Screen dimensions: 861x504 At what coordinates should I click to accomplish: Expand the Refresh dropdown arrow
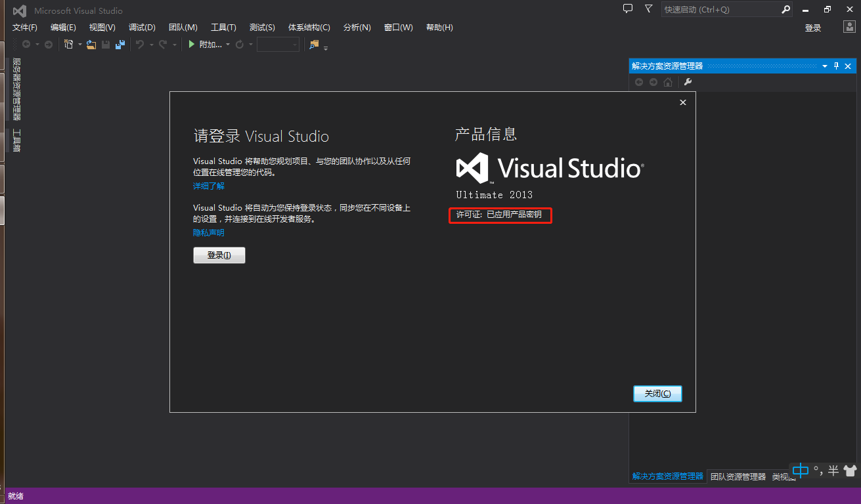pyautogui.click(x=251, y=45)
